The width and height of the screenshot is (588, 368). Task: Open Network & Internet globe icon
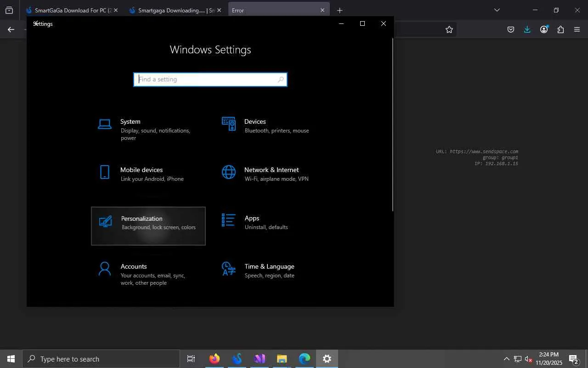228,172
